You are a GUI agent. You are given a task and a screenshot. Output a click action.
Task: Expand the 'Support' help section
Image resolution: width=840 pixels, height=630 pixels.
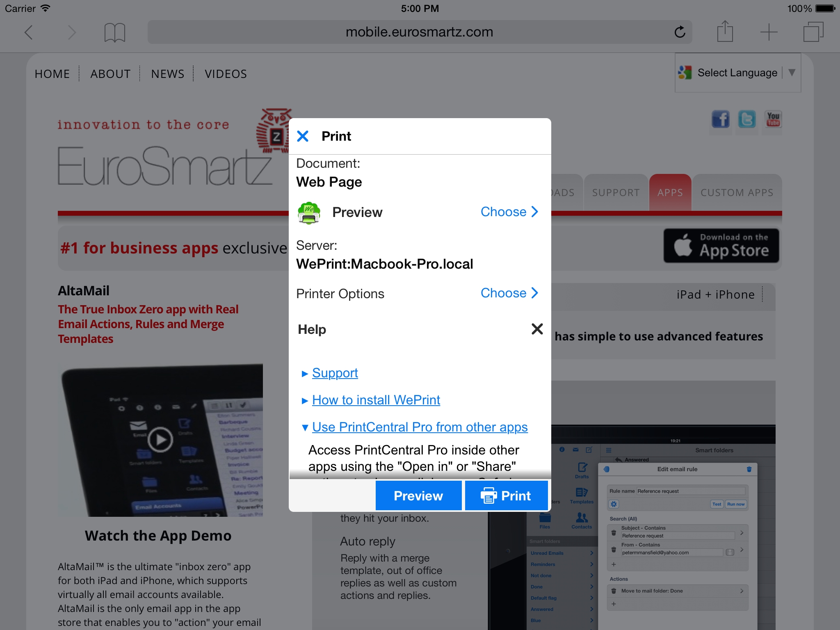(x=335, y=372)
